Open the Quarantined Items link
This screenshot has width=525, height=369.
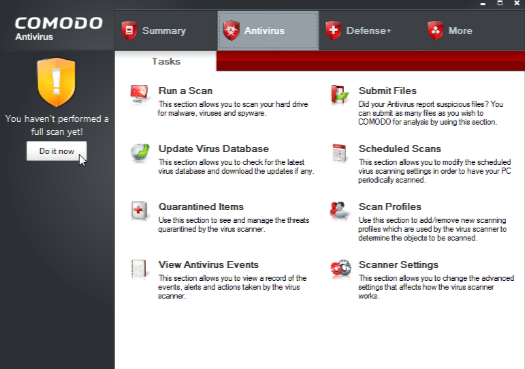pyautogui.click(x=201, y=207)
